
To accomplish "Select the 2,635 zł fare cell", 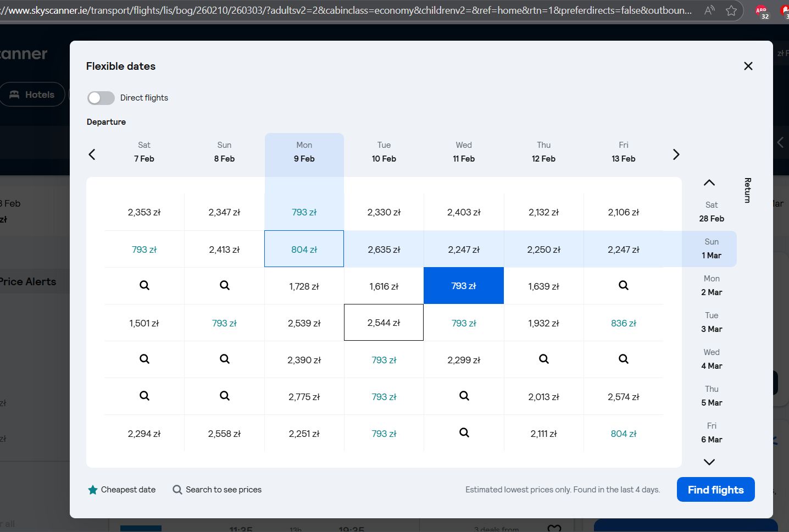I will [x=384, y=250].
